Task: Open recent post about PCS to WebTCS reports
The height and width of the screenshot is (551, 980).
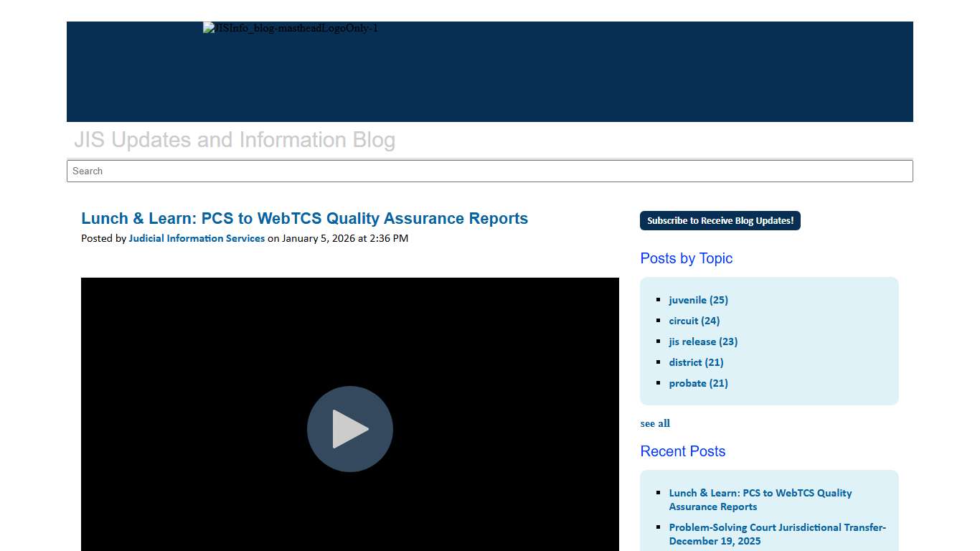Action: coord(760,499)
